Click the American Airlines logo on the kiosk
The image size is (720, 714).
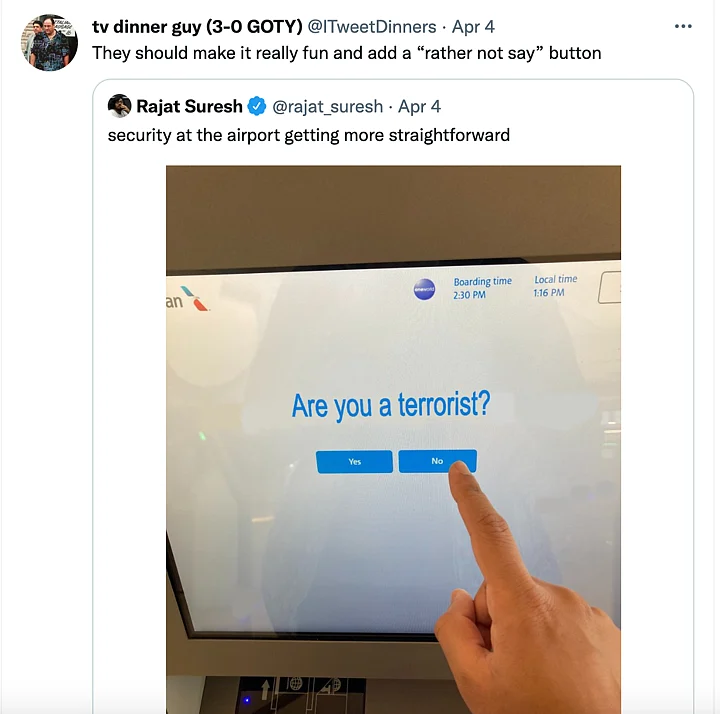click(188, 299)
